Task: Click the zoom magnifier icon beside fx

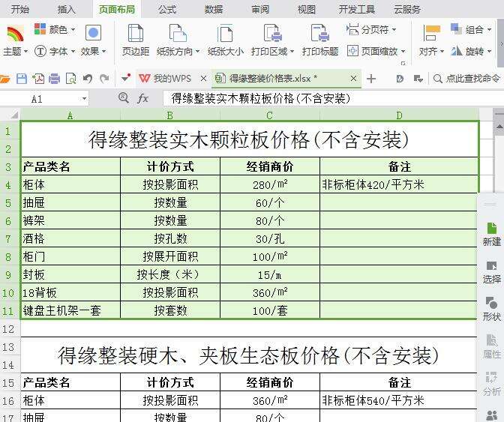Action: tap(124, 97)
